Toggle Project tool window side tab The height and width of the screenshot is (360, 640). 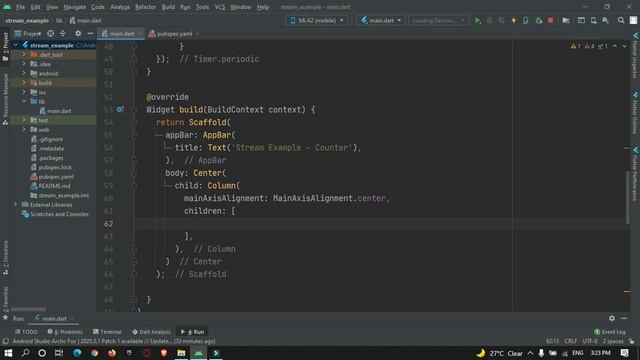click(5, 47)
